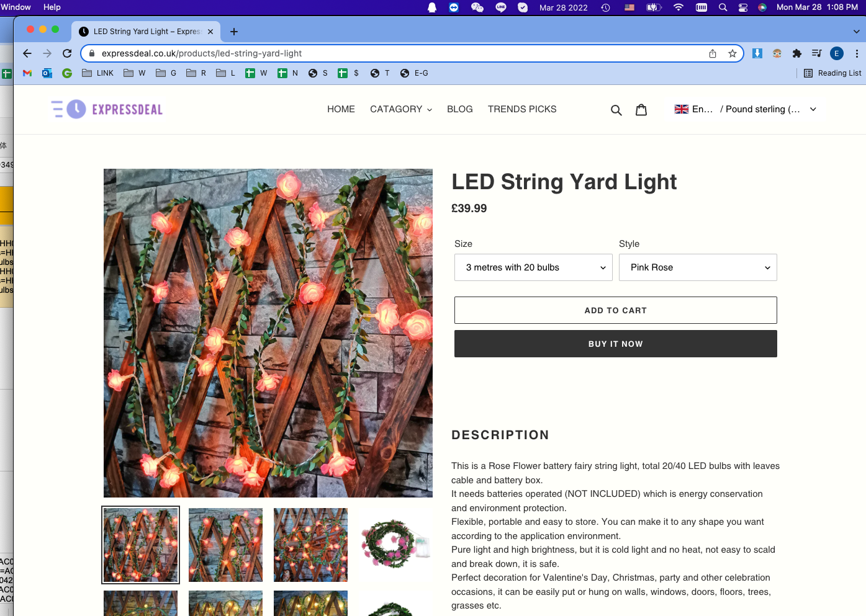
Task: Open the WeChat menu bar icon
Action: pyautogui.click(x=477, y=7)
